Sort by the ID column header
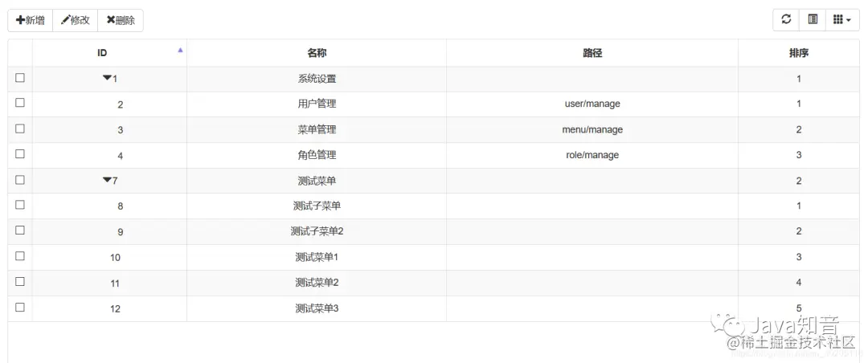Screen dimensions: 868x363 (x=109, y=53)
